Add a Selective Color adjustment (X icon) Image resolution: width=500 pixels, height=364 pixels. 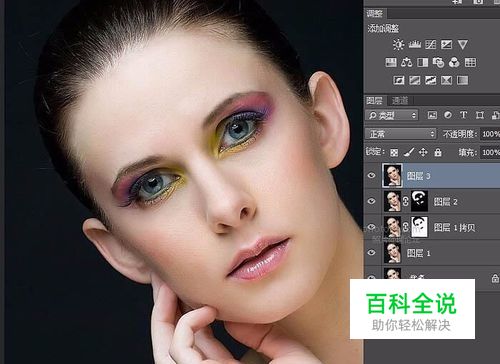446,80
